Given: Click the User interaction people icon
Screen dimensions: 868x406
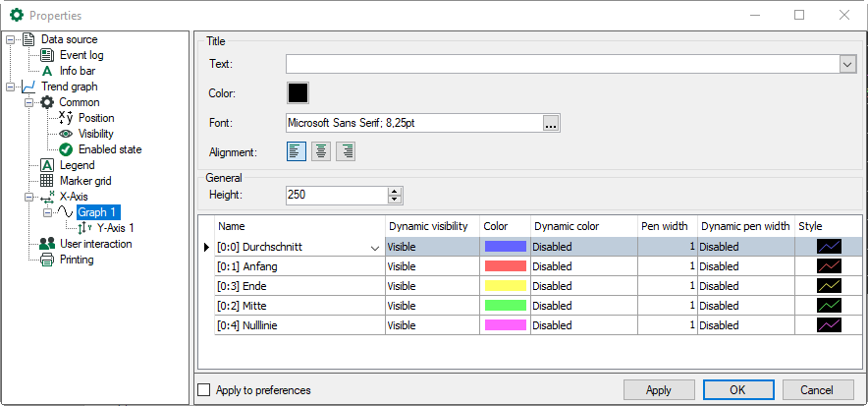Looking at the screenshot, I should pos(47,244).
